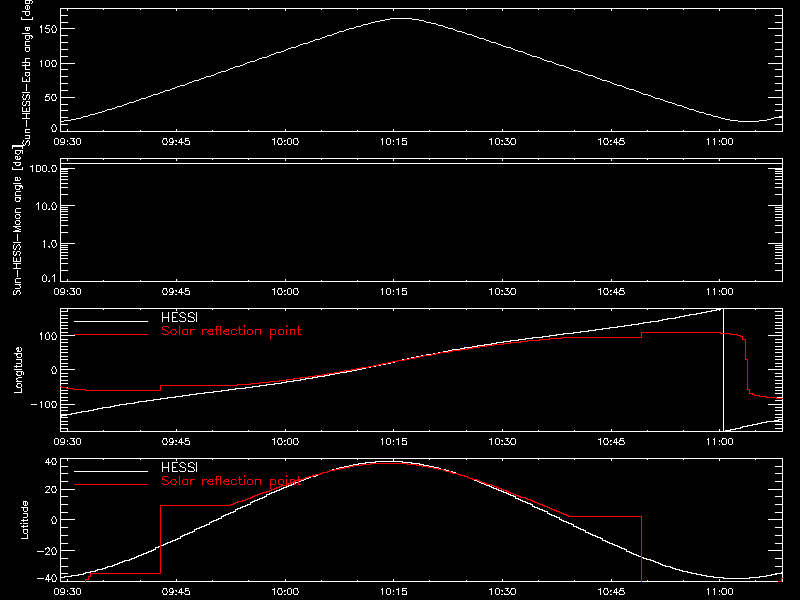Click the Longitude axis title
The image size is (800, 600).
pyautogui.click(x=18, y=370)
